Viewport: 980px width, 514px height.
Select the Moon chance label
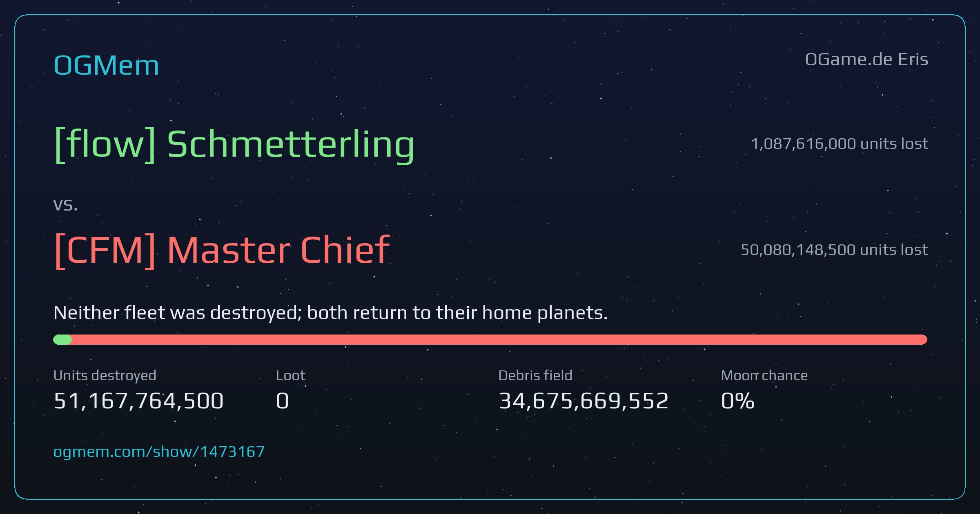[764, 375]
